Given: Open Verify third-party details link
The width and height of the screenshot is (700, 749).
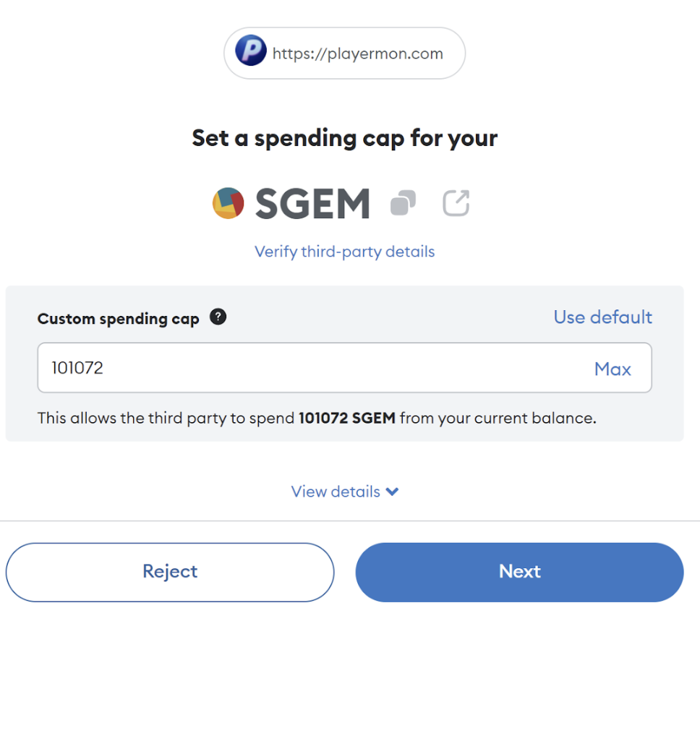Looking at the screenshot, I should click(344, 252).
